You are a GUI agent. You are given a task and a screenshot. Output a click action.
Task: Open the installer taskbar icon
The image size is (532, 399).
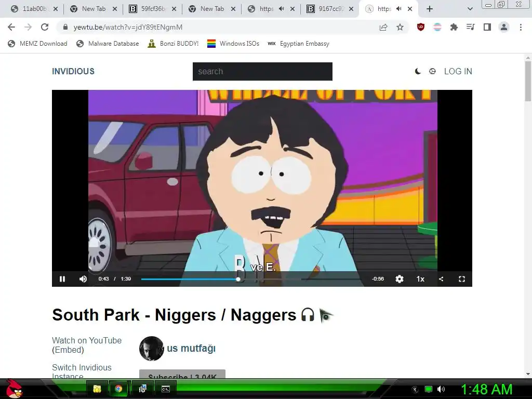tap(143, 389)
